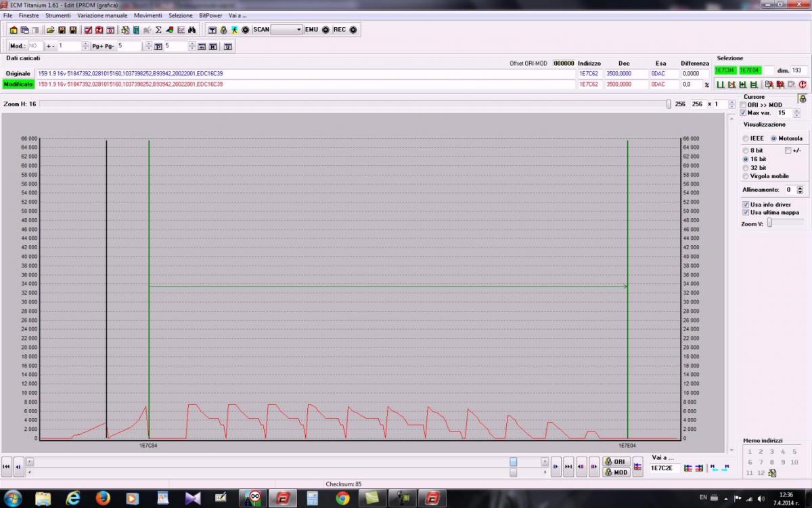
Task: Click the cursor lock padlock icon
Action: (x=803, y=99)
